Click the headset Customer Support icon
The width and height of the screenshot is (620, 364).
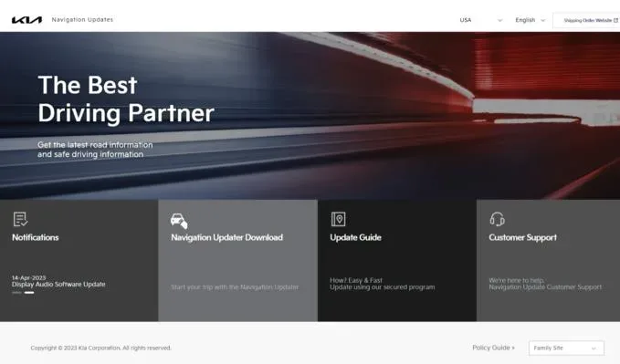click(x=497, y=219)
